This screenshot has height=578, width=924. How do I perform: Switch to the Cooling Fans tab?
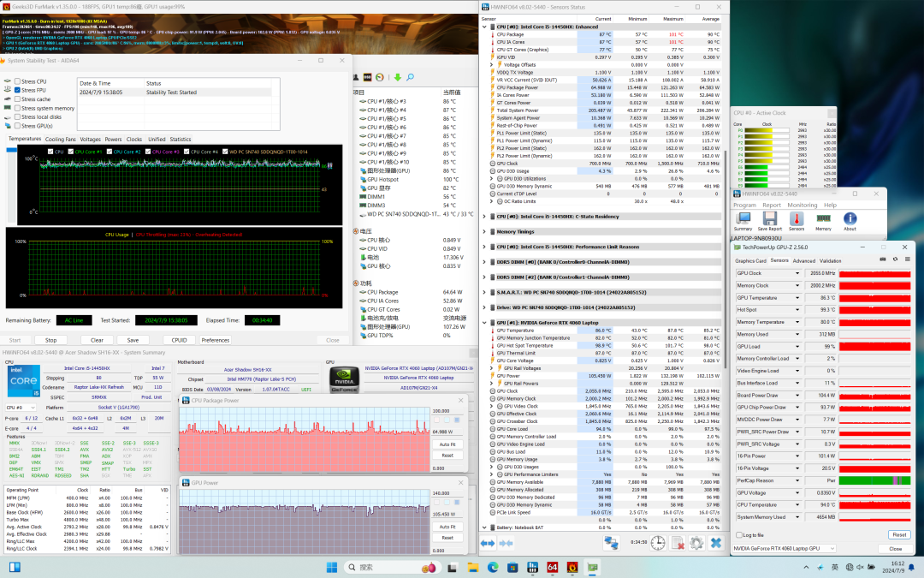(60, 139)
